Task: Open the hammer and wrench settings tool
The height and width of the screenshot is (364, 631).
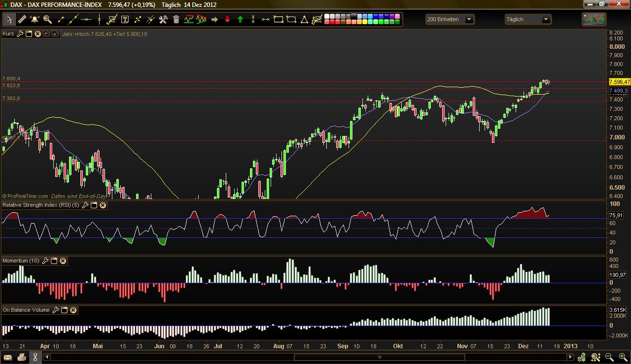Action: point(163,20)
